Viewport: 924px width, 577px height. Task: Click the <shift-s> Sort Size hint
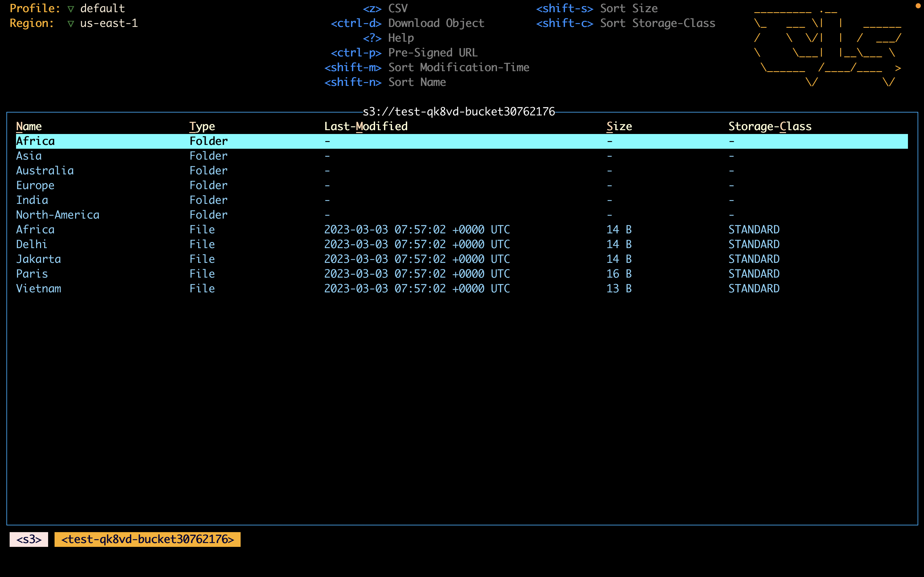pos(596,8)
